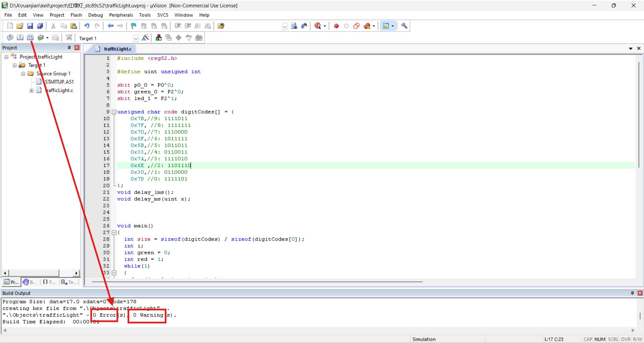Switch to the Templates tab in Project panel
Image resolution: width=644 pixels, height=343 pixels.
[69, 282]
